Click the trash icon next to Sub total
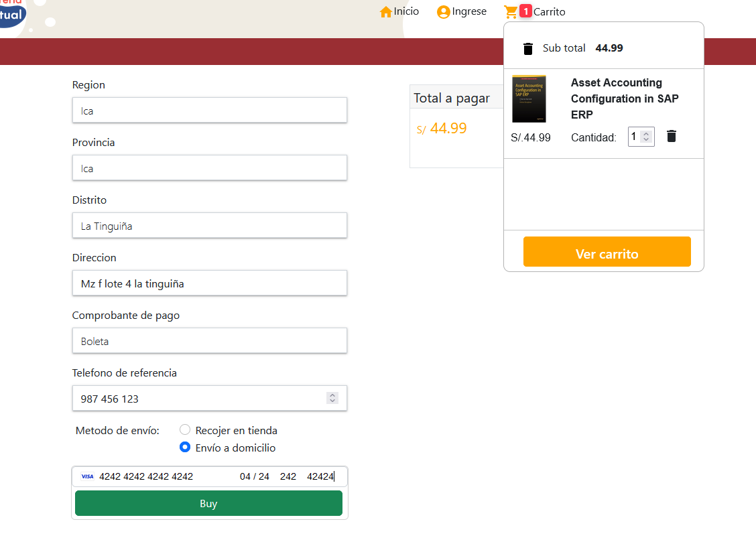 pyautogui.click(x=528, y=48)
